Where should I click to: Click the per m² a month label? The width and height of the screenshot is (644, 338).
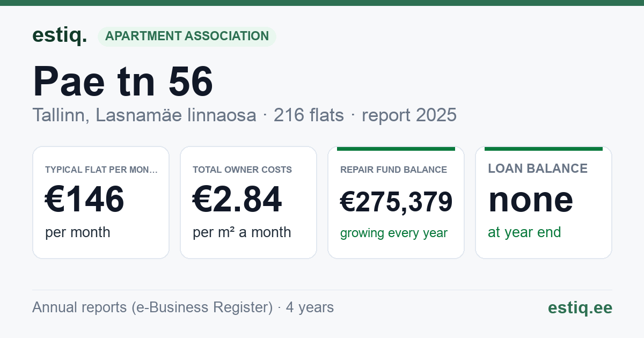click(x=242, y=232)
